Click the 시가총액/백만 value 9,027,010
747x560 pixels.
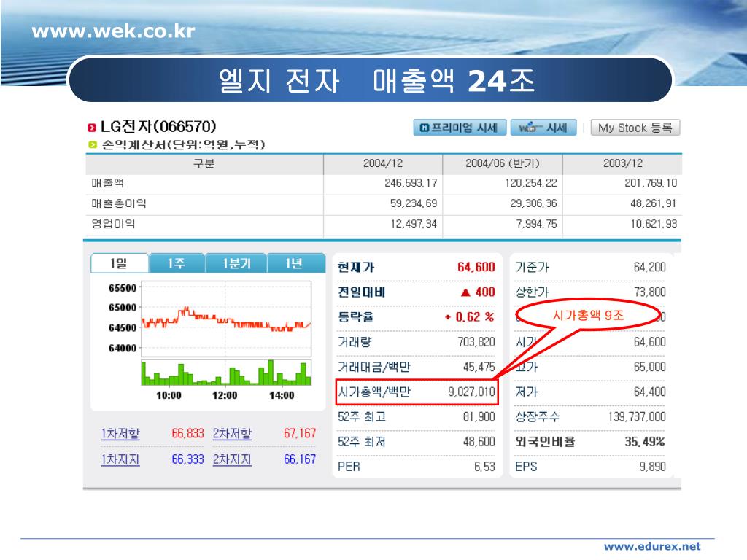click(x=472, y=392)
